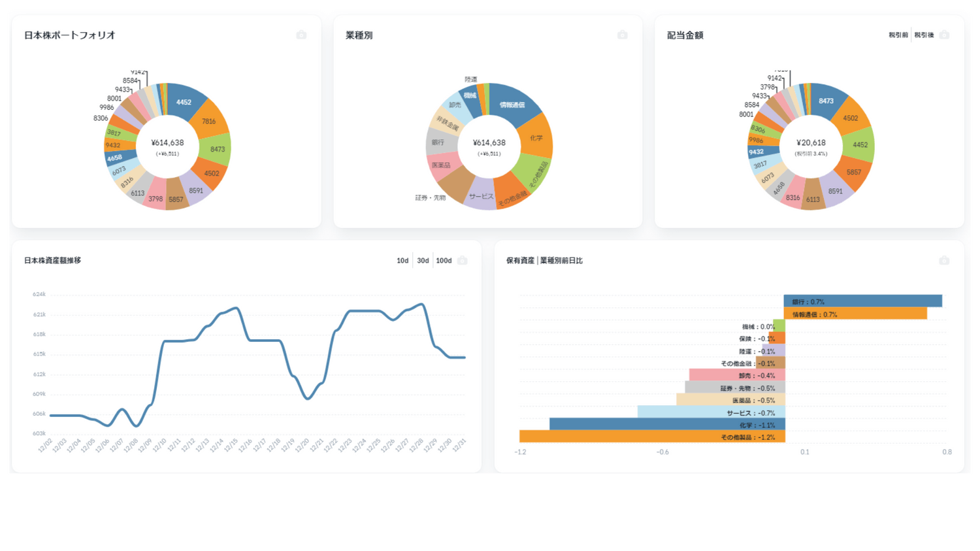Screen dimensions: 980x551
Task: Click the 日本株ポートフォリオ card title
Action: [x=69, y=35]
